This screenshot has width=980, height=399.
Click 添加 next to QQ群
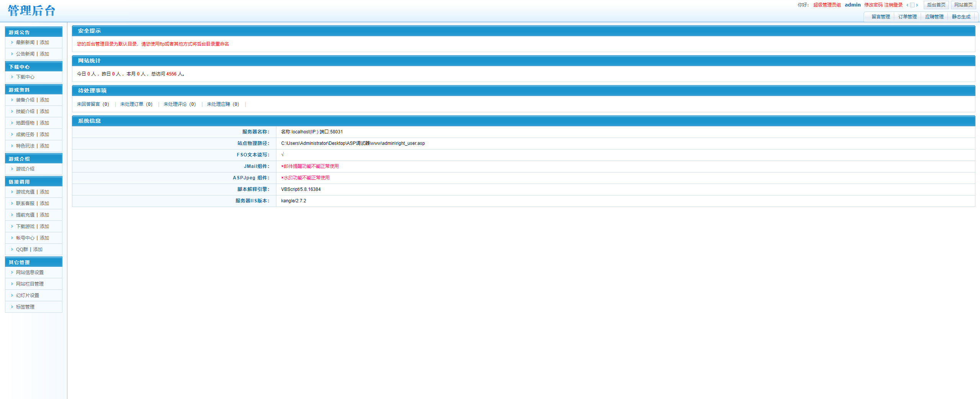point(38,250)
